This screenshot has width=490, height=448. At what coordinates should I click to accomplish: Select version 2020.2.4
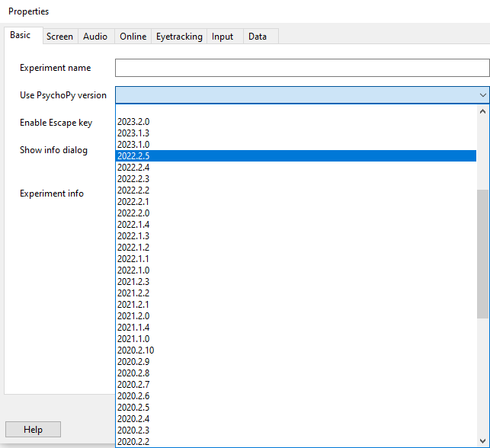pos(296,419)
